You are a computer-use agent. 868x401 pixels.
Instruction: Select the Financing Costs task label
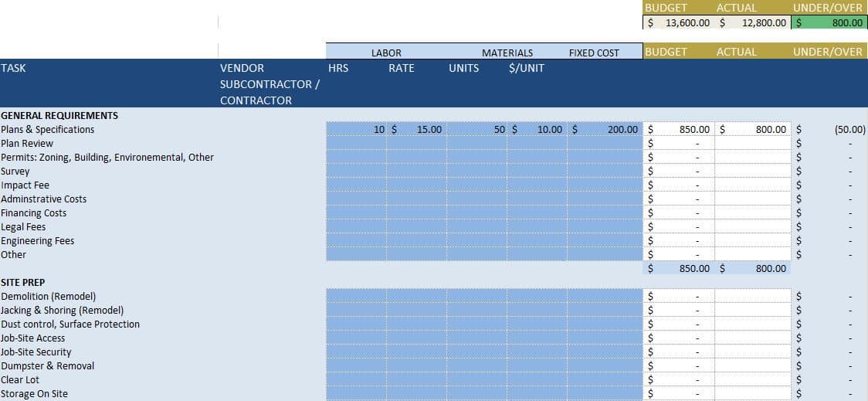pos(34,212)
